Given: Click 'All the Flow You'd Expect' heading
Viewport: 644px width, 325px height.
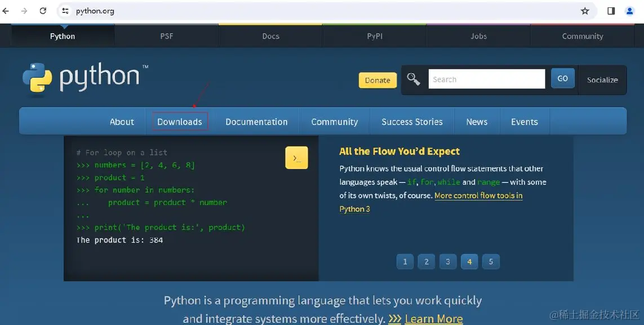Looking at the screenshot, I should coord(399,152).
